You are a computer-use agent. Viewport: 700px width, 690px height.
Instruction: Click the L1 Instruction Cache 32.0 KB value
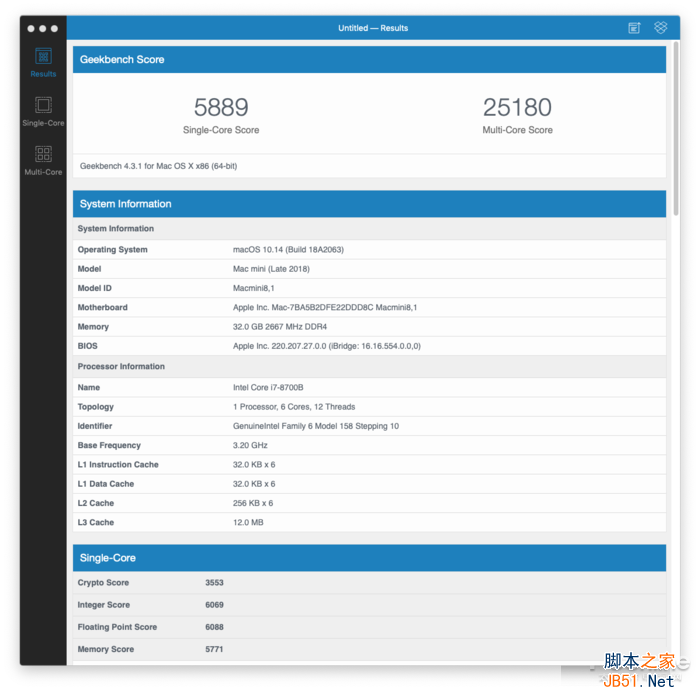pyautogui.click(x=254, y=465)
